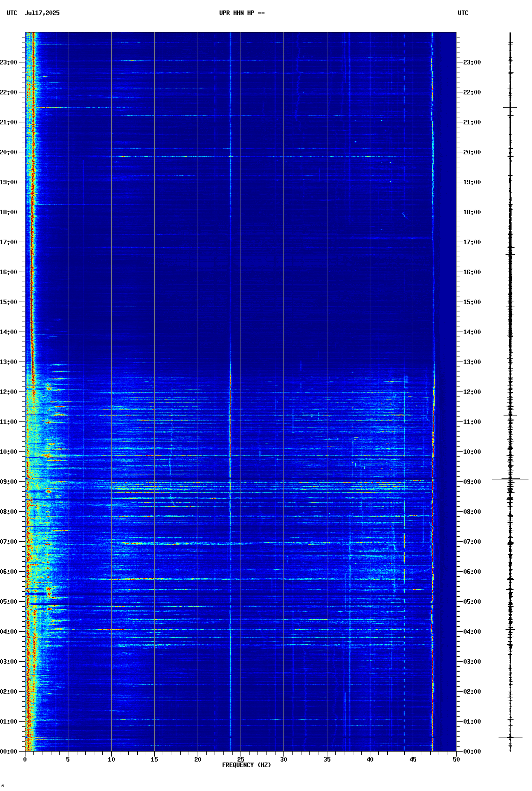Click the largest spike in the seismogram trace
532x791 pixels.
510,479
